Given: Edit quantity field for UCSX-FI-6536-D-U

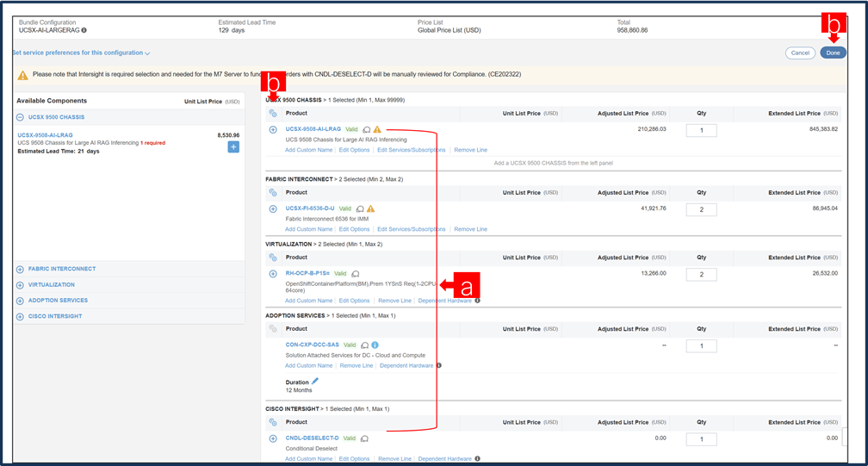Looking at the screenshot, I should tap(701, 210).
